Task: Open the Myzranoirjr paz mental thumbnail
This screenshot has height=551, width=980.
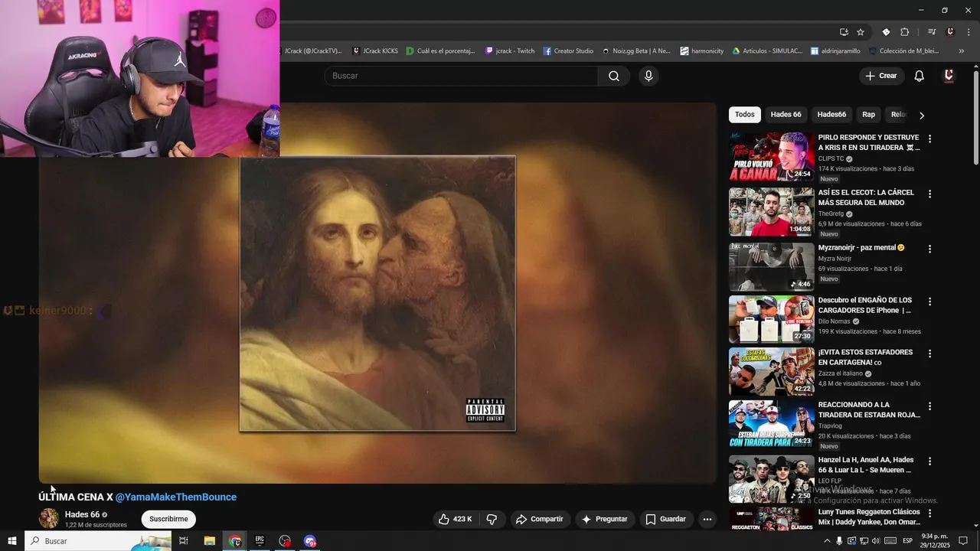Action: click(771, 267)
